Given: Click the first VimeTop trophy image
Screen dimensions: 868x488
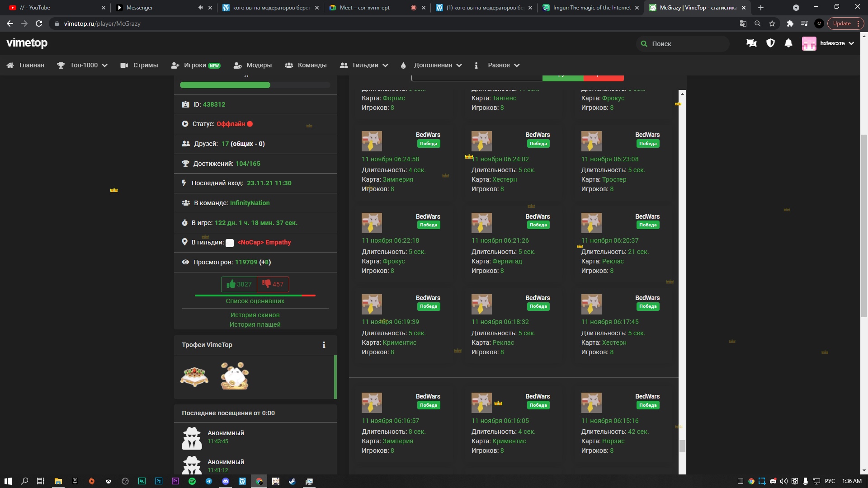Looking at the screenshot, I should pos(194,376).
